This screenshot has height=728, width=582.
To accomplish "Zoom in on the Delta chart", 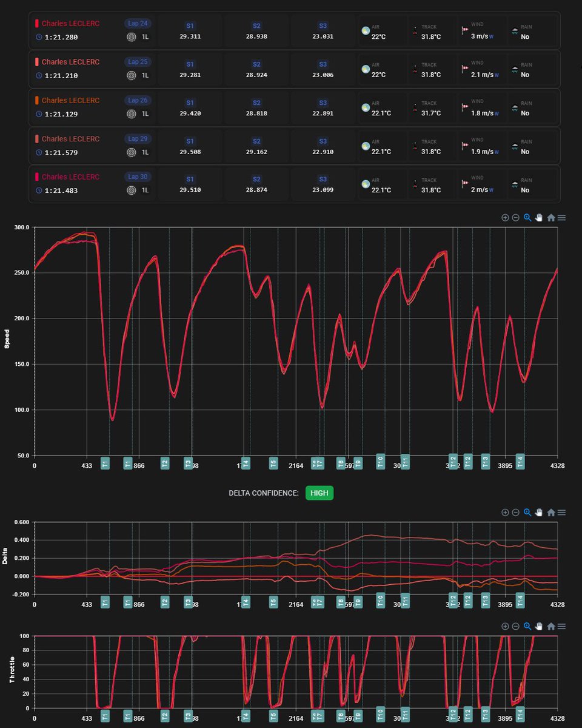I will [505, 513].
